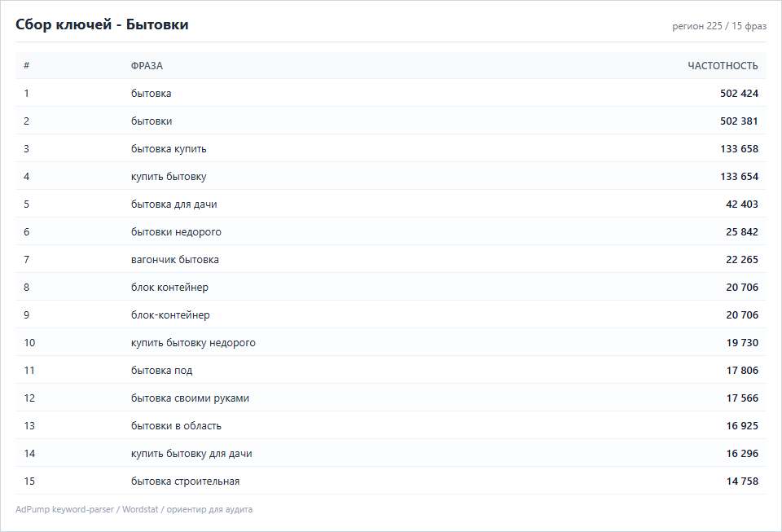Click the phrase купить бытовку in row 4
Screen dimensions: 782x532
(169, 177)
